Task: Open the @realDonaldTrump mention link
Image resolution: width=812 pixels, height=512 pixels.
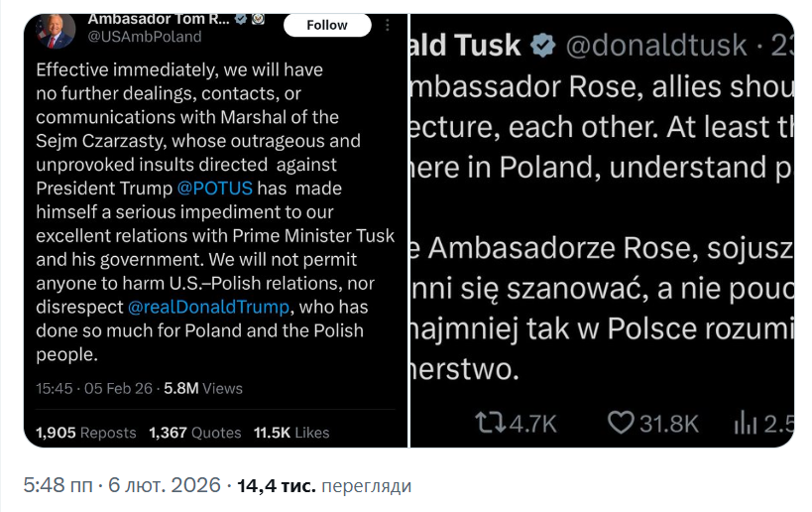Action: (209, 306)
